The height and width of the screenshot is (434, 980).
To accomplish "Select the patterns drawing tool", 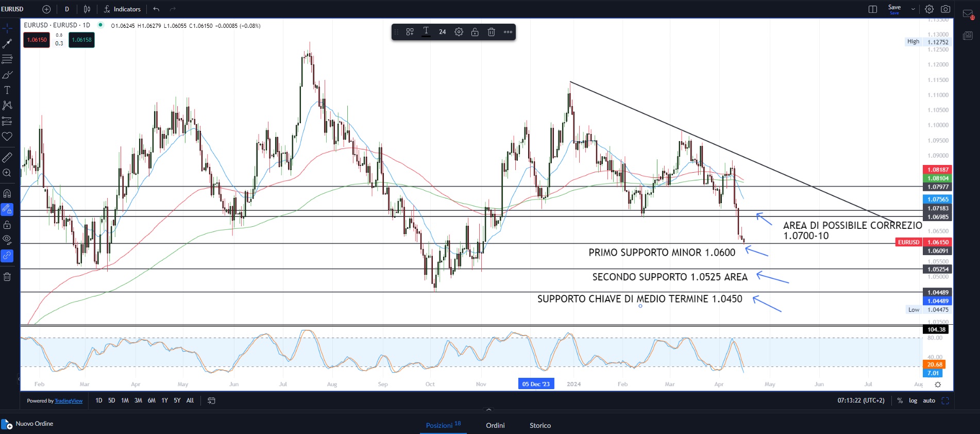I will click(x=7, y=106).
